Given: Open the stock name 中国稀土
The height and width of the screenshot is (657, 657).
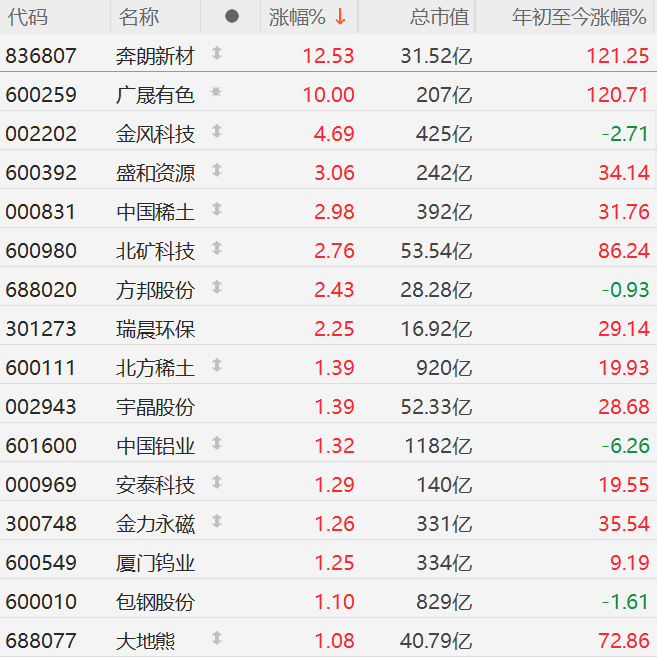Looking at the screenshot, I should 155,212.
